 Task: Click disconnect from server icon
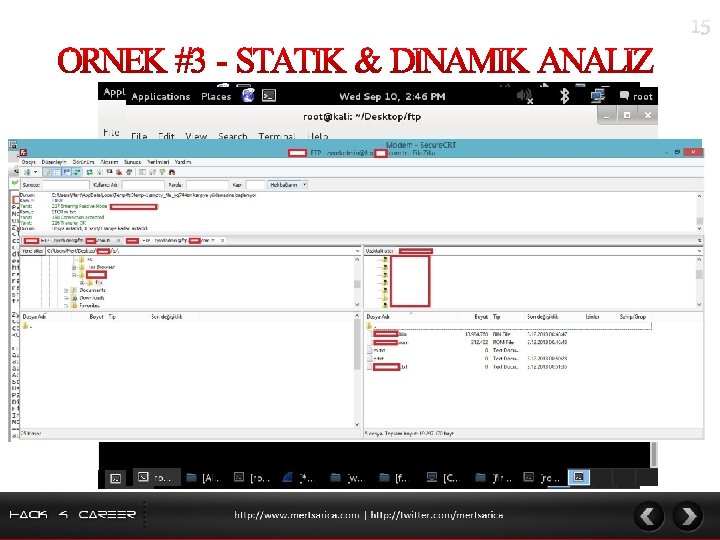point(118,172)
